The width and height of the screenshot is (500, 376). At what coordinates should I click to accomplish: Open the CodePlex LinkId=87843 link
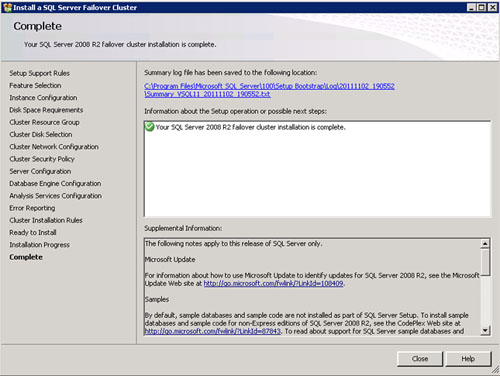click(x=212, y=331)
